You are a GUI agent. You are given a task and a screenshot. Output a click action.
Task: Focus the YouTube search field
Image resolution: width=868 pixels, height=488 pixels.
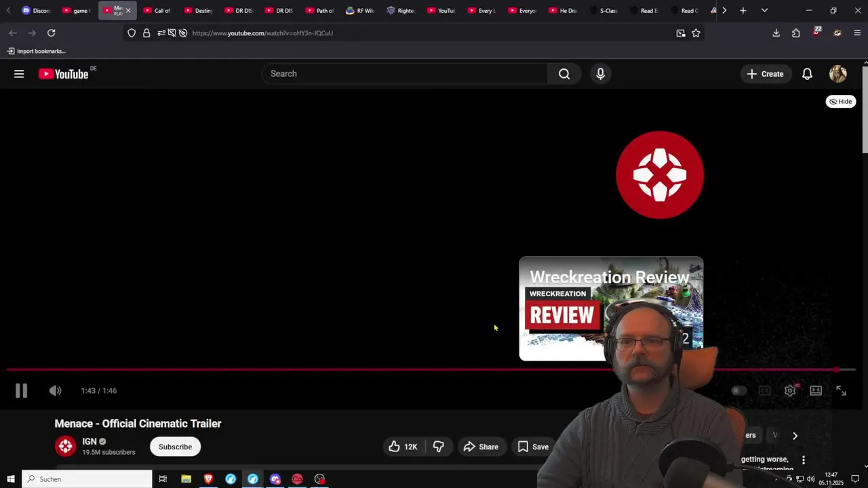point(405,74)
